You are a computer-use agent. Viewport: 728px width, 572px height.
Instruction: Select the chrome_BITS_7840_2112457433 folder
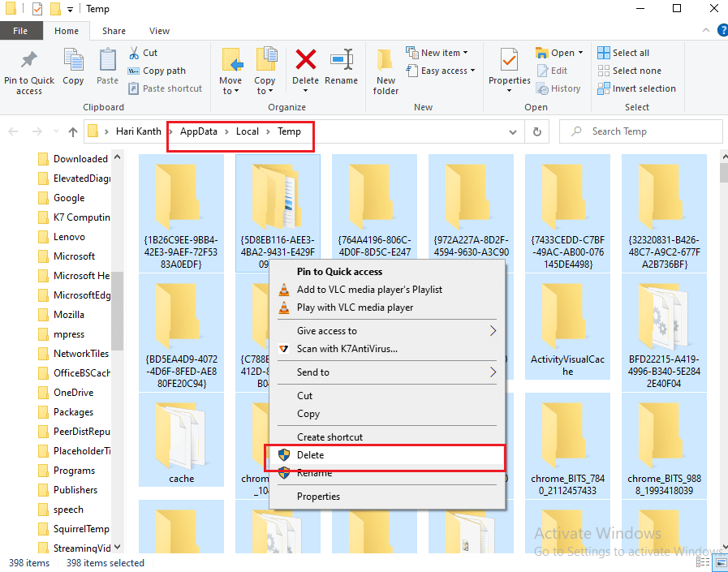[x=567, y=446]
